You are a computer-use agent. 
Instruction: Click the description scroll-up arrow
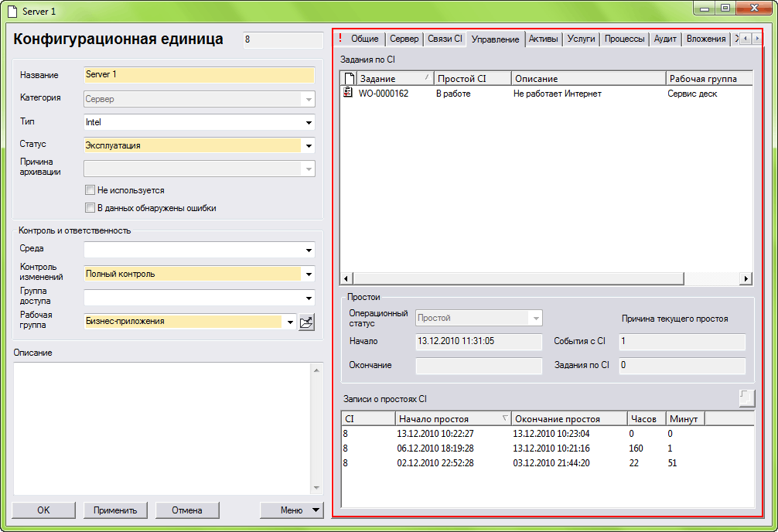tap(316, 370)
